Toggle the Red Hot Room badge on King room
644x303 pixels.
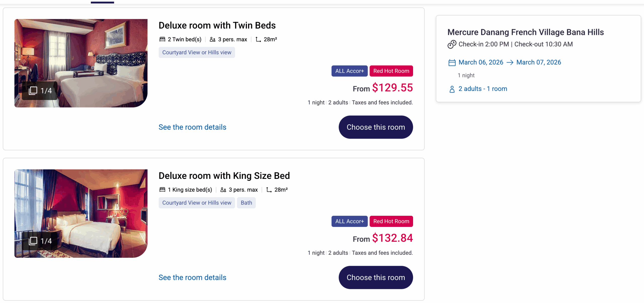391,221
